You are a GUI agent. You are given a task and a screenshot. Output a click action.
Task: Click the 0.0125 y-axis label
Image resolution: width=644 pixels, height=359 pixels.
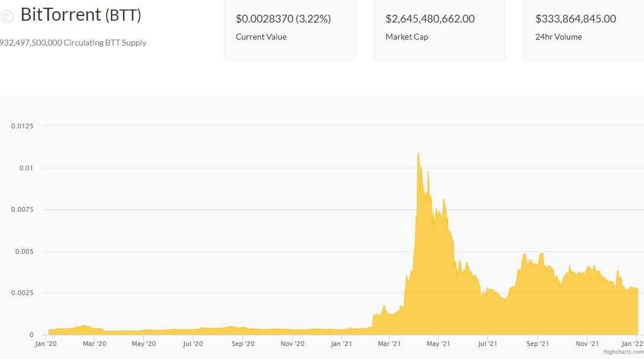pos(22,126)
